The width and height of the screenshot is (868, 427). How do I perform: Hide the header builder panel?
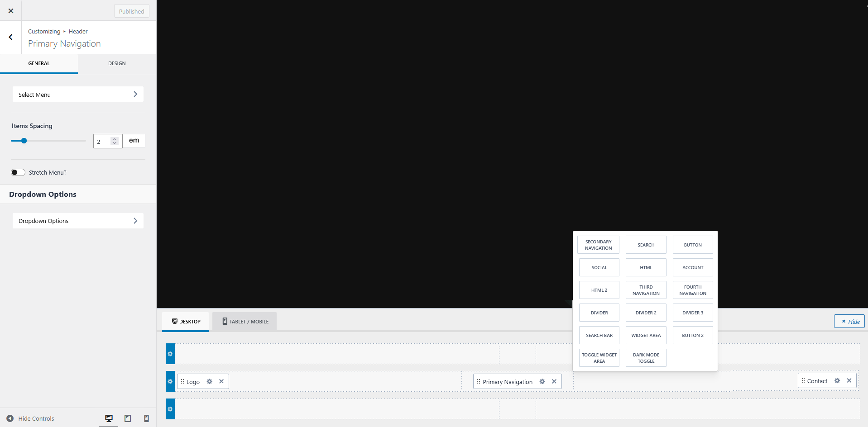pos(849,321)
